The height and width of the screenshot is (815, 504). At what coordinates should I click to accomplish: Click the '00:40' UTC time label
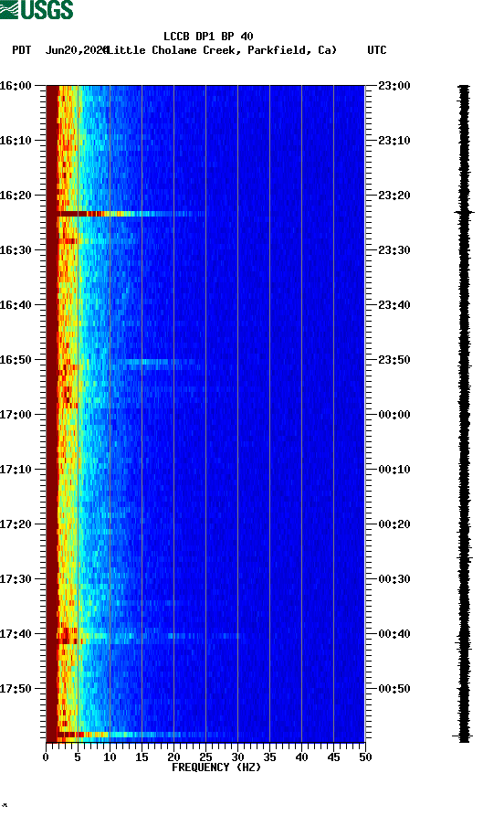coord(394,633)
